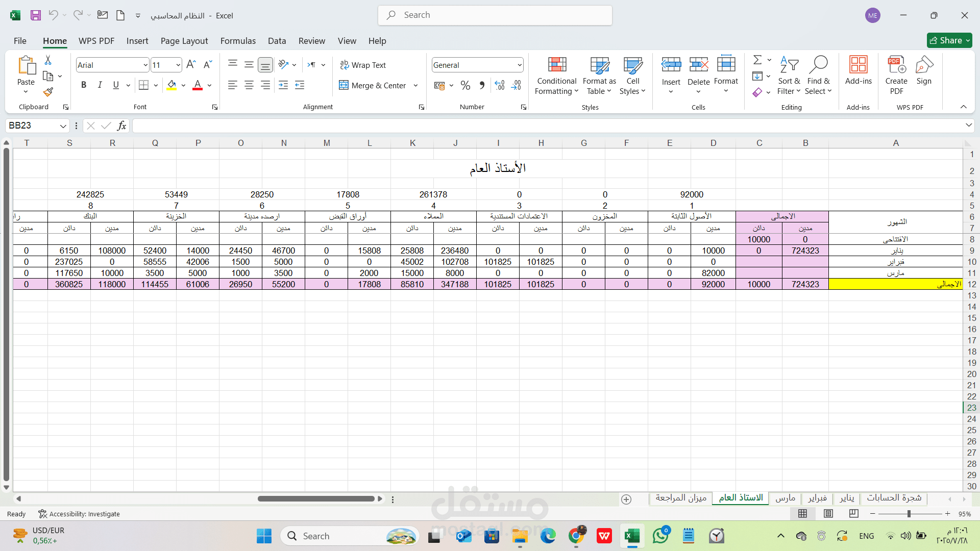Click the Increase Indent icon
The height and width of the screenshot is (551, 980).
[300, 85]
